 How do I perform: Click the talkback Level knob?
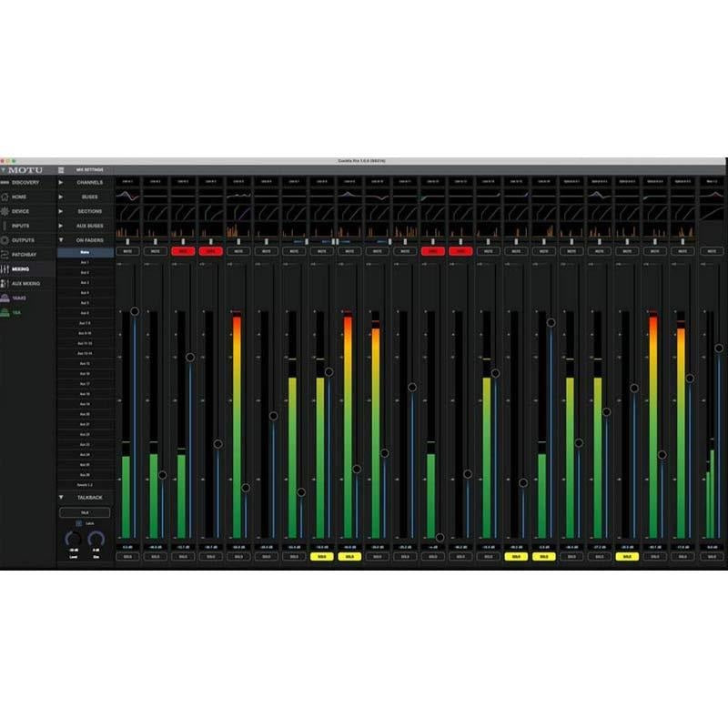click(x=73, y=540)
